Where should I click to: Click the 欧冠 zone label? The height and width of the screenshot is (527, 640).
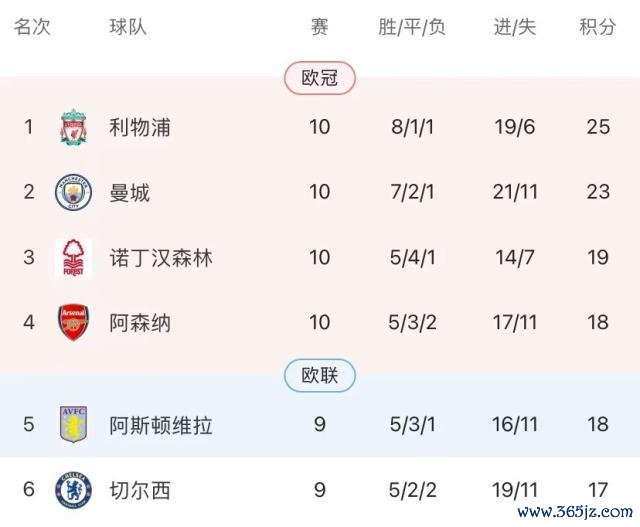click(x=320, y=78)
